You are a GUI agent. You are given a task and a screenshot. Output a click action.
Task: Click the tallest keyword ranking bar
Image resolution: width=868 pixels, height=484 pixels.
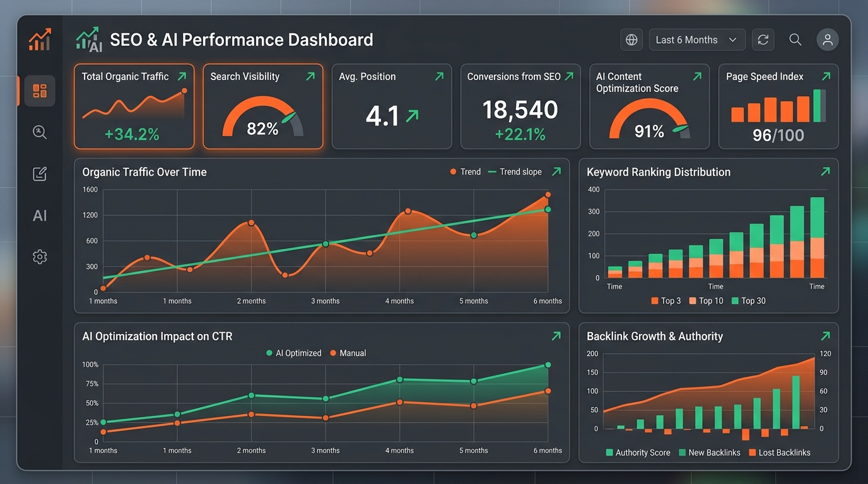pos(817,238)
